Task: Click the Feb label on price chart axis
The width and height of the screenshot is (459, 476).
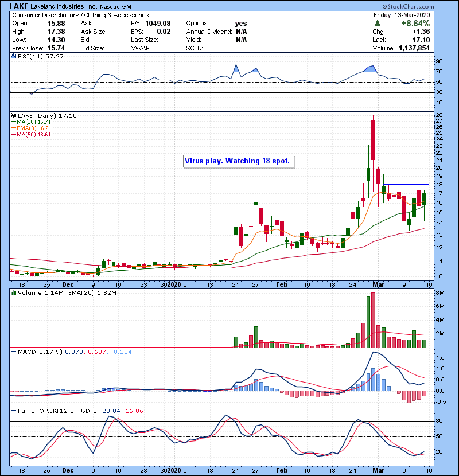Action: tap(282, 285)
